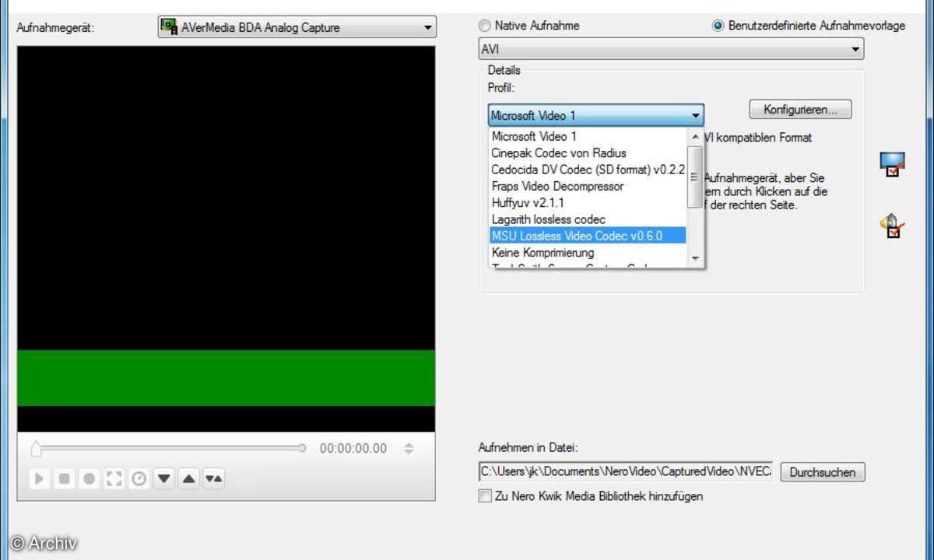Click the Konfigurieren... button

[x=800, y=110]
